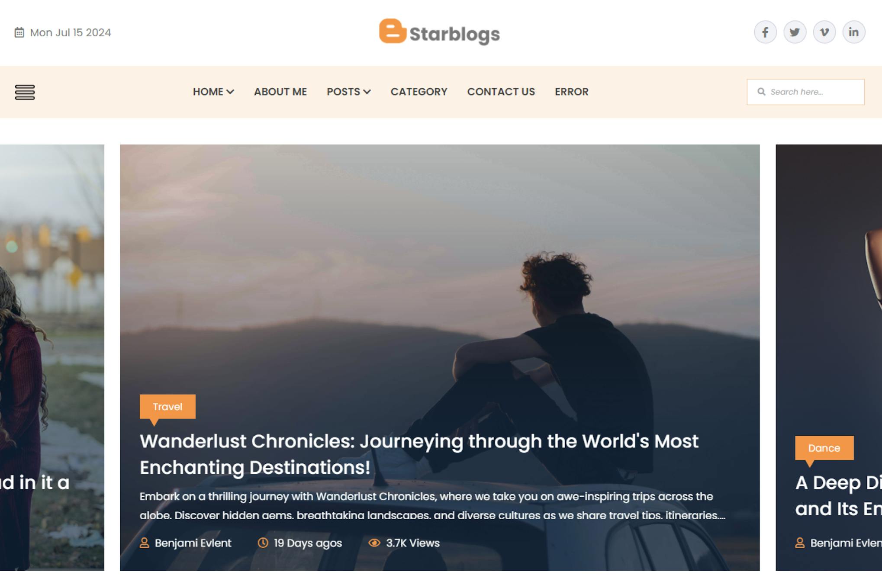882x588 pixels.
Task: Click the Starblogs logo
Action: 440,32
